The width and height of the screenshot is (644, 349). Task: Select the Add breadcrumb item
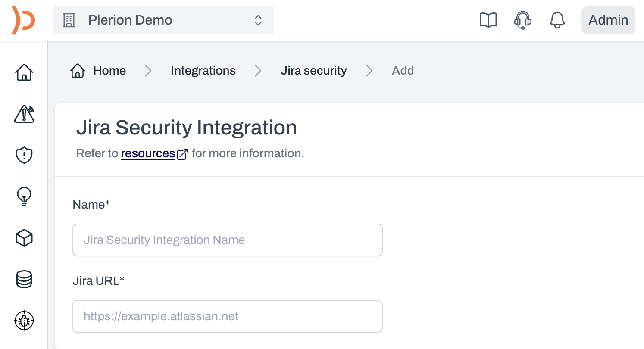pyautogui.click(x=403, y=71)
